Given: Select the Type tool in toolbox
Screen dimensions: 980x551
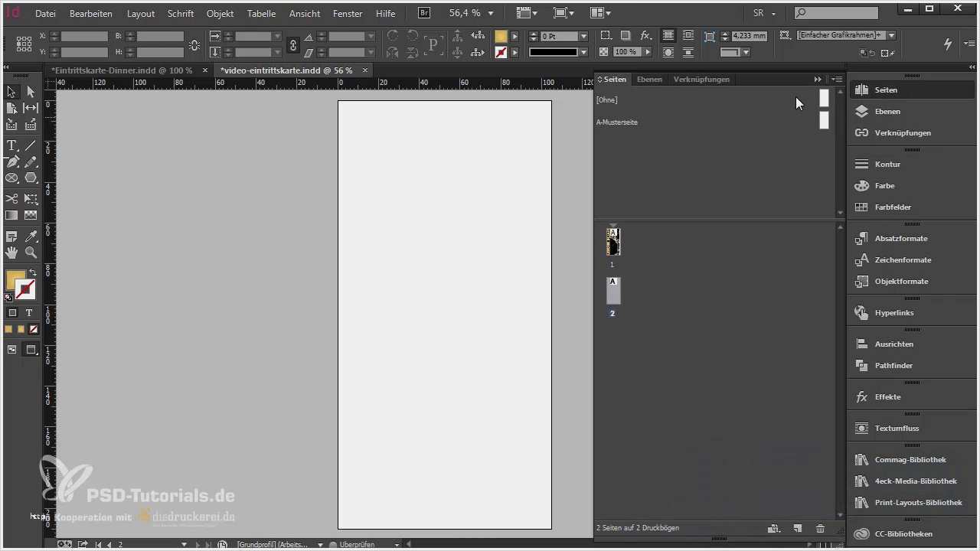Looking at the screenshot, I should 11,145.
